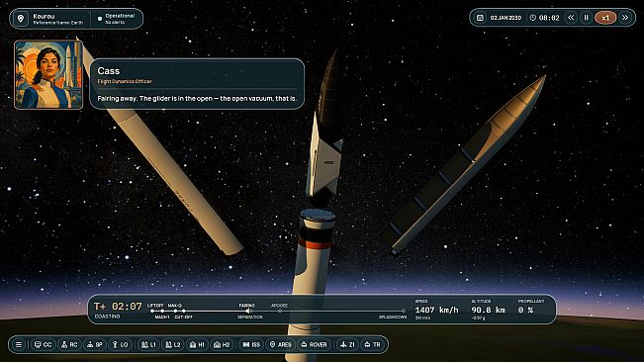The image size is (644, 362).
Task: Click the speed readout 1407 km/h
Action: (436, 311)
